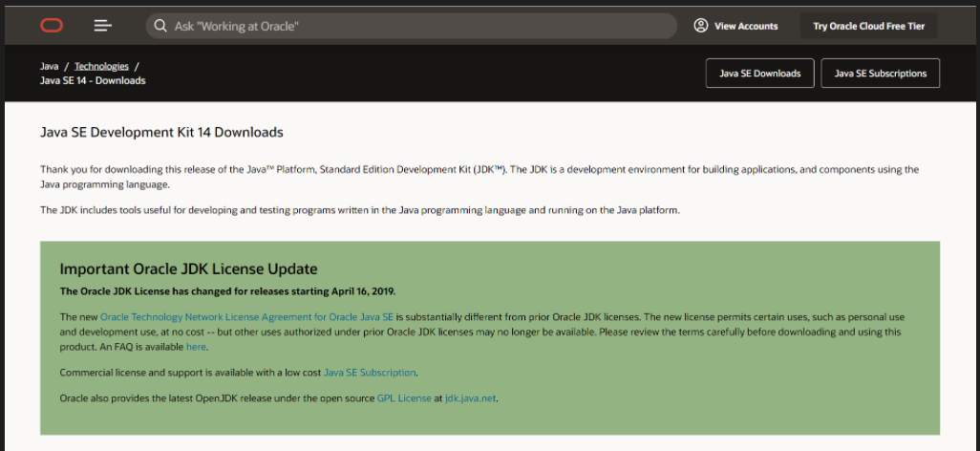Open Java SE Subscriptions button

pos(880,74)
